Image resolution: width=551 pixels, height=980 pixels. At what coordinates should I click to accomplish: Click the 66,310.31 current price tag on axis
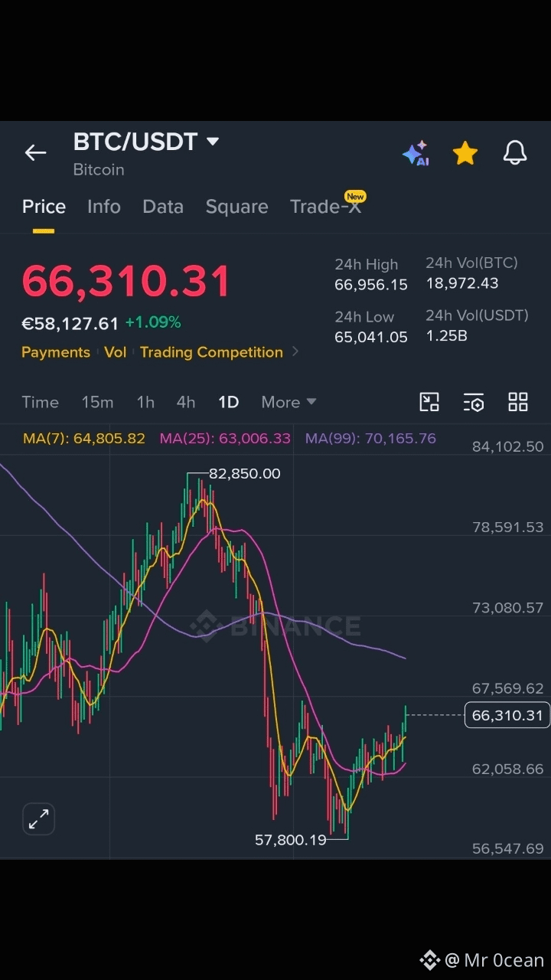(x=507, y=715)
